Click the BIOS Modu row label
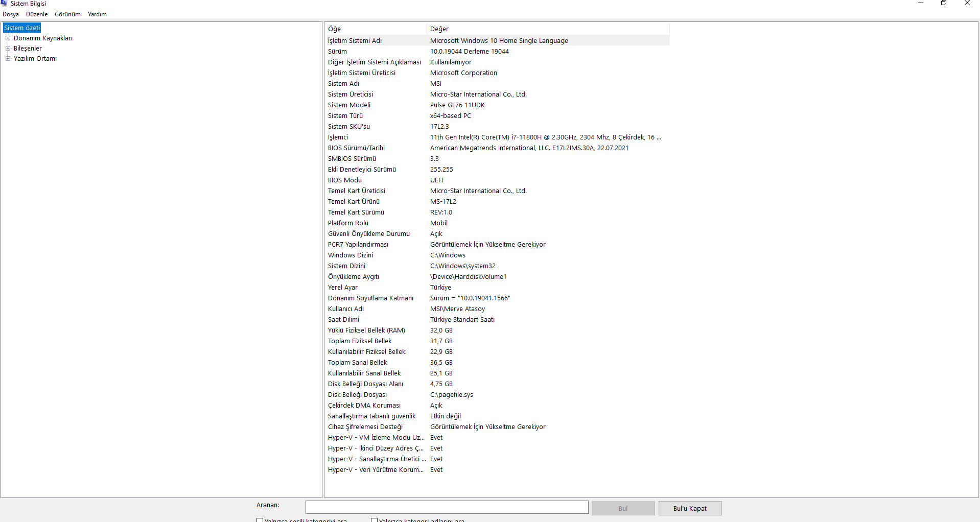The width and height of the screenshot is (980, 522). (x=344, y=180)
